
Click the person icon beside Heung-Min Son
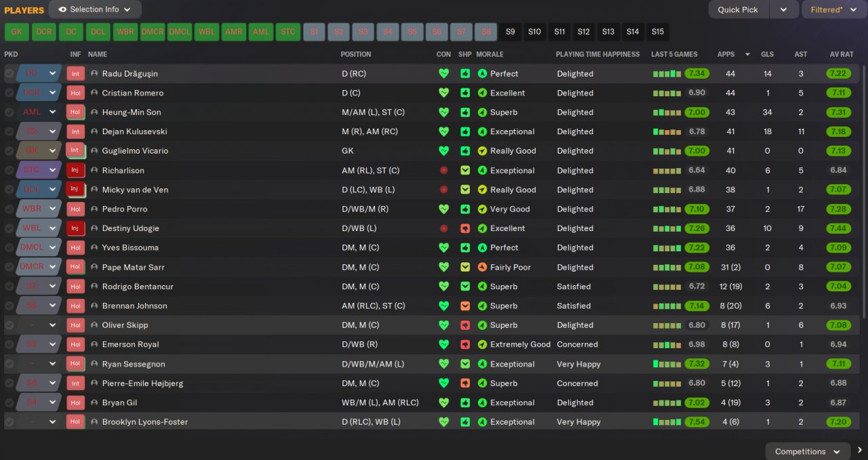coord(94,112)
